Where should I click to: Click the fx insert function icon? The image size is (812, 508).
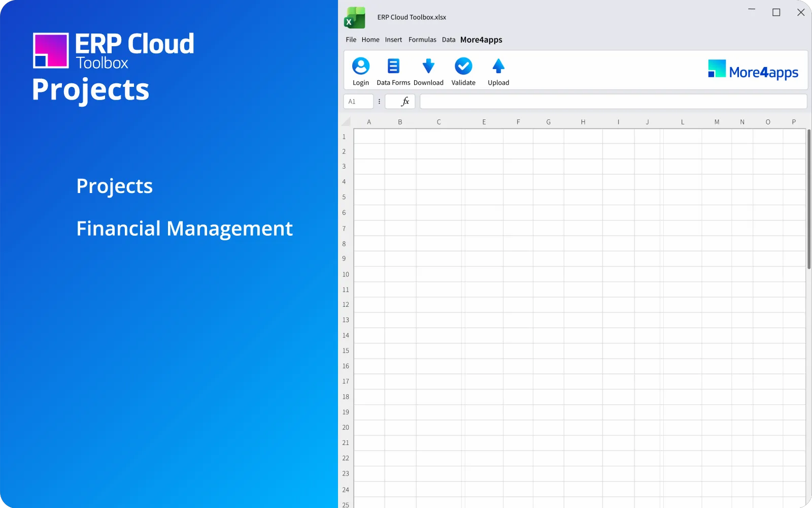pos(405,102)
